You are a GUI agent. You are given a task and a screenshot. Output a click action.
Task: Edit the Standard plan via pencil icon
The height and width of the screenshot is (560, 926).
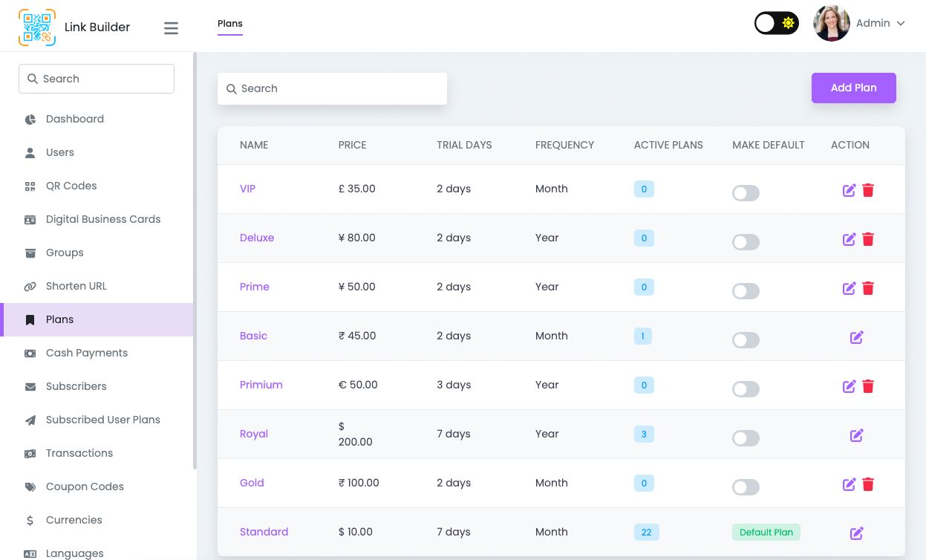[856, 533]
